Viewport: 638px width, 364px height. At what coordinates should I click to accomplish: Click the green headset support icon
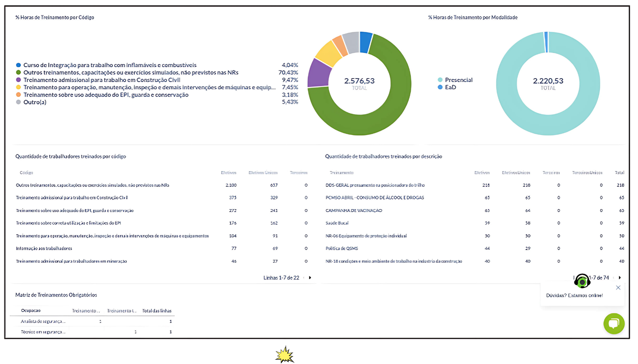pos(583,280)
